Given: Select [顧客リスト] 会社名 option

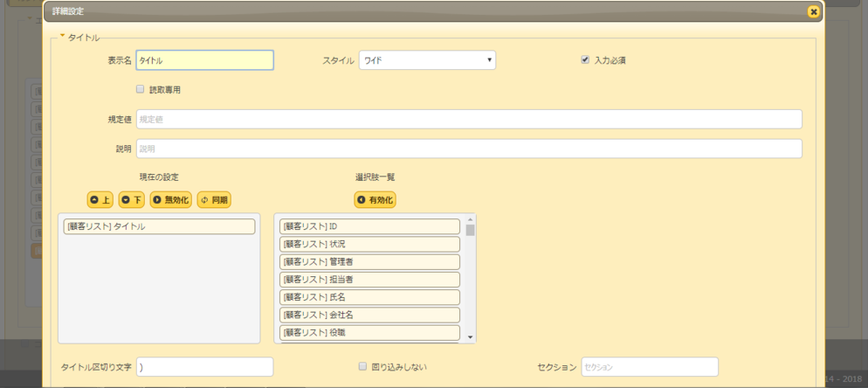Looking at the screenshot, I should point(370,315).
